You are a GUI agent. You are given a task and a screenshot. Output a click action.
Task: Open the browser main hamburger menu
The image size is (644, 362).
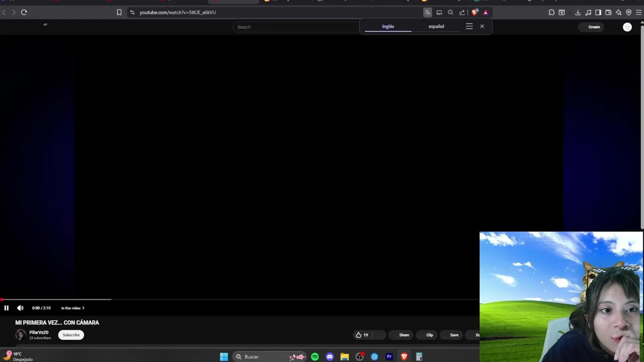click(x=639, y=12)
